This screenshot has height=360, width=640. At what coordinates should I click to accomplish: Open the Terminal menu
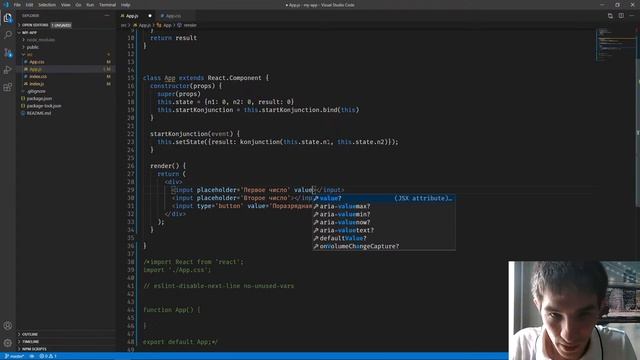[x=107, y=5]
